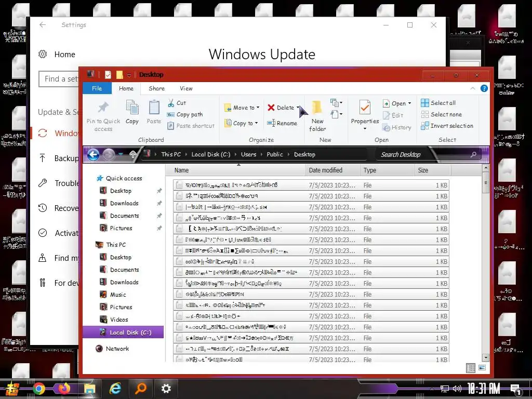
Task: Go back with Explorer back arrow
Action: coord(94,155)
